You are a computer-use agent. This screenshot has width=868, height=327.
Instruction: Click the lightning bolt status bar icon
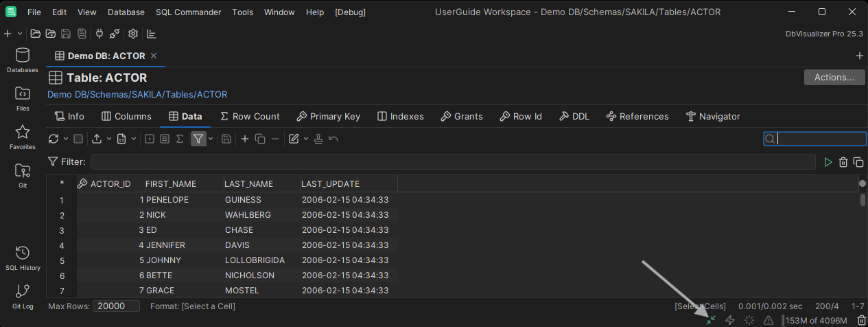pyautogui.click(x=730, y=320)
